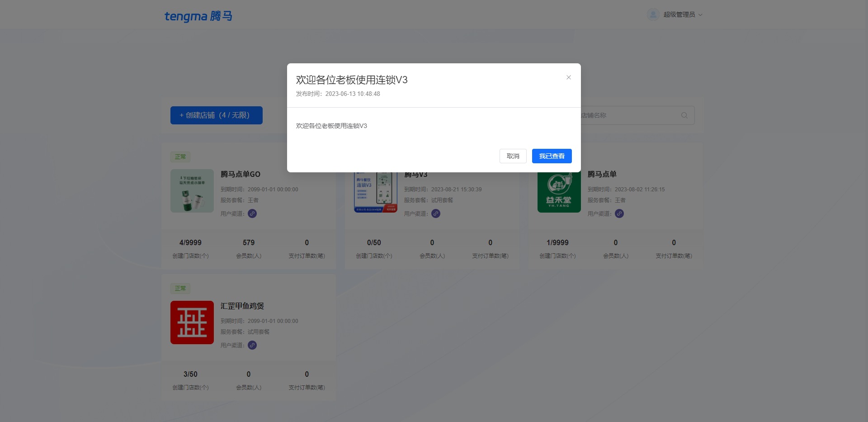The image size is (868, 422).
Task: Click the search magnifier icon in 店铺名称 field
Action: click(684, 115)
